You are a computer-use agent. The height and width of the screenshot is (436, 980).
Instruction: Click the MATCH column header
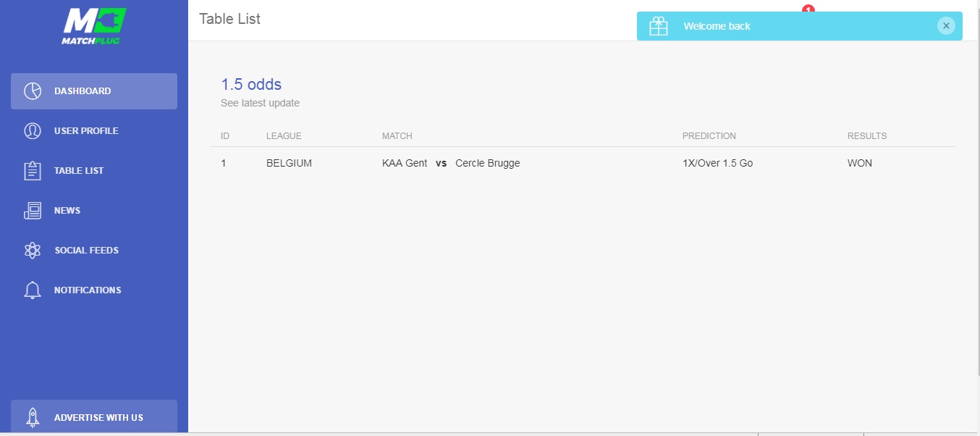(x=397, y=136)
